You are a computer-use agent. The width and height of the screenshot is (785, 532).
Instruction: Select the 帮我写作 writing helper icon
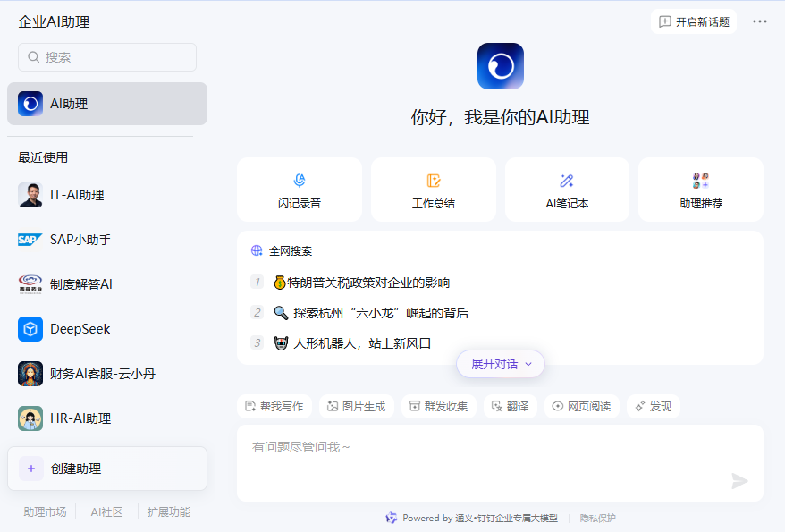point(274,406)
